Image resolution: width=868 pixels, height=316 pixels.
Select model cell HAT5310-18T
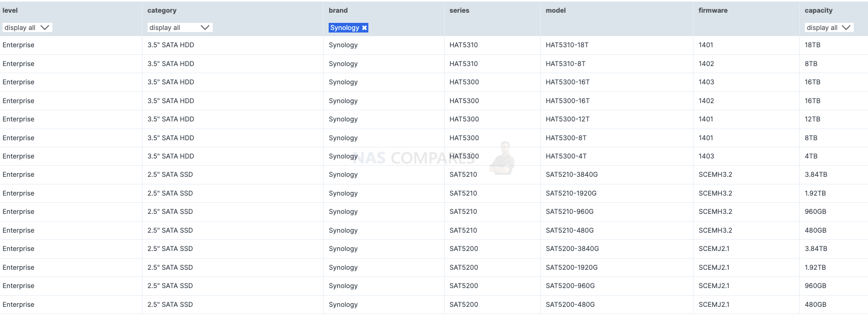[567, 45]
